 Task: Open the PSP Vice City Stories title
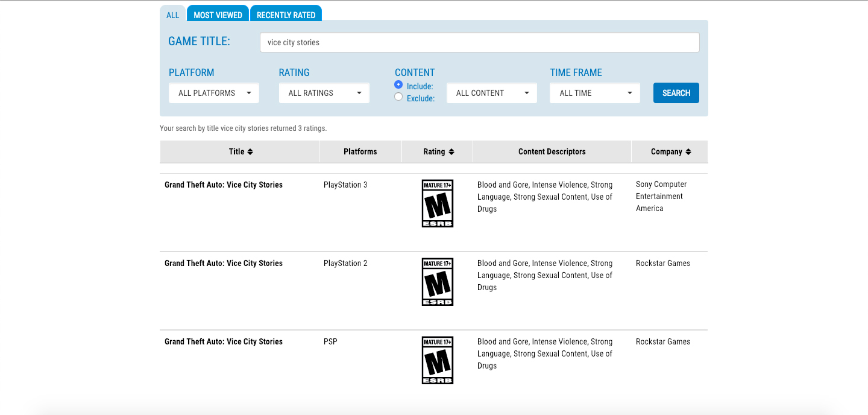tap(224, 342)
